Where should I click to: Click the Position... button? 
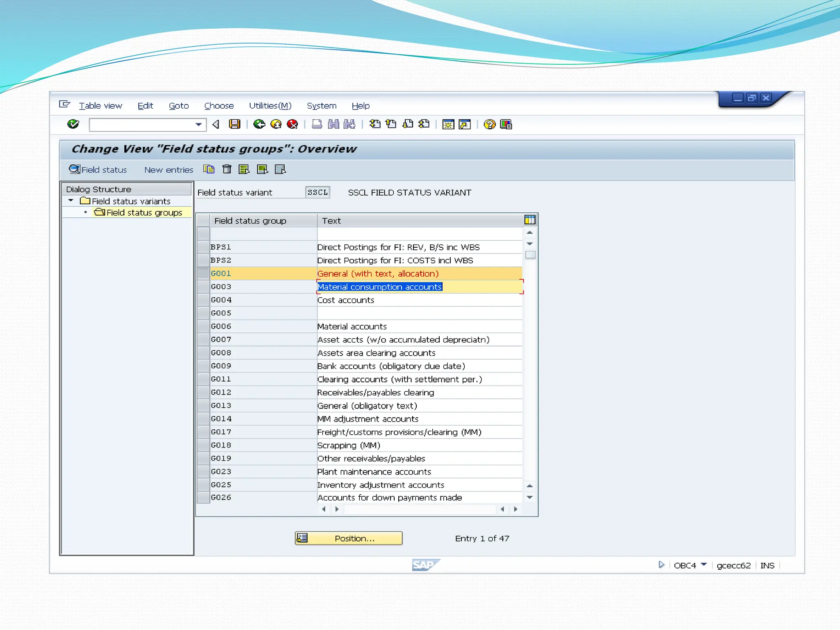[x=349, y=538]
